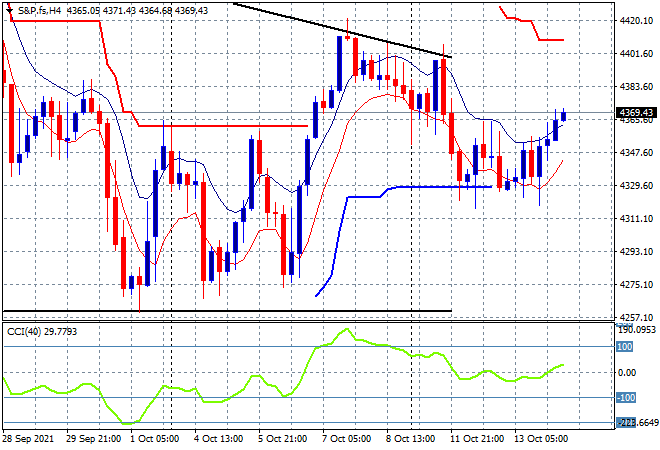Viewport: 660px width, 450px height.
Task: Click the 1 Oct 05:00 time label
Action: coord(154,439)
